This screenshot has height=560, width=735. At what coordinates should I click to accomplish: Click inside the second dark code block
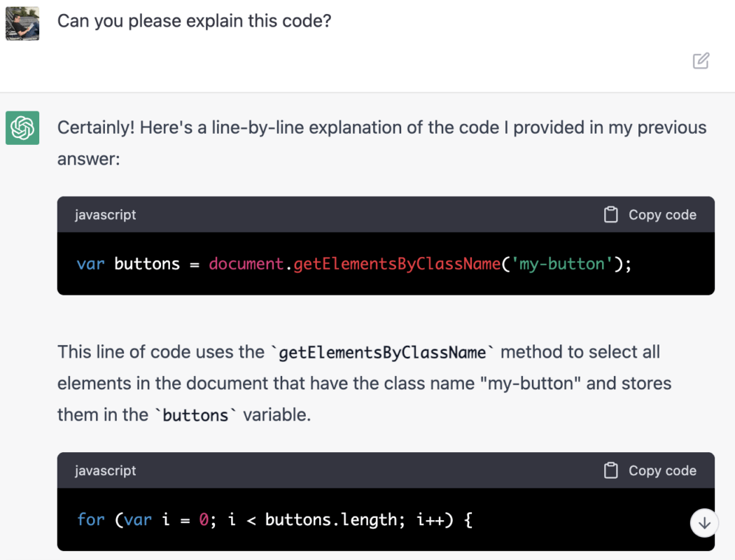(385, 519)
